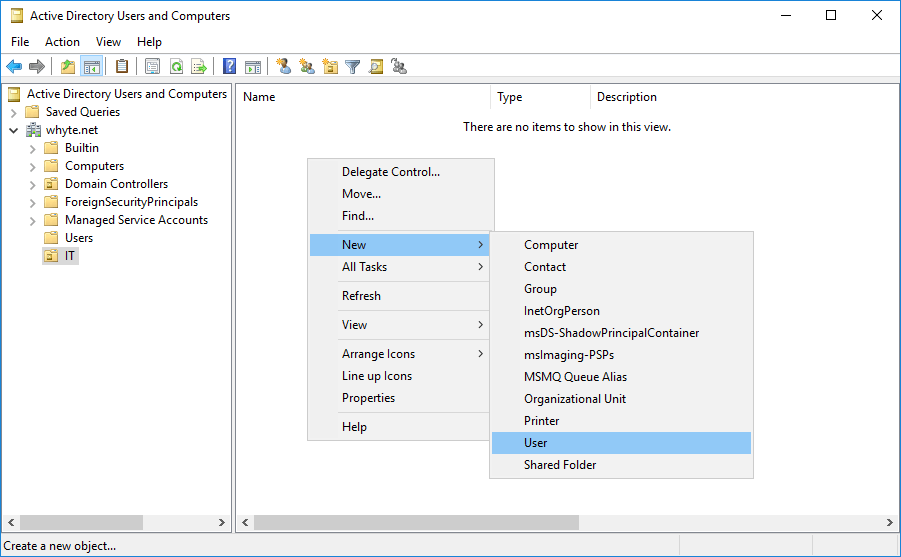Choose Contact from the New submenu
Image resolution: width=901 pixels, height=557 pixels.
click(621, 267)
